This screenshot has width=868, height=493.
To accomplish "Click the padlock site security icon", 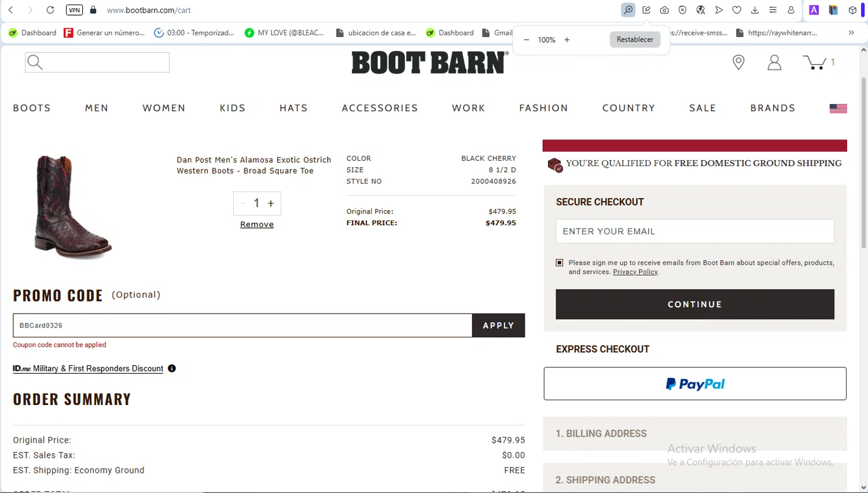I will [x=93, y=10].
